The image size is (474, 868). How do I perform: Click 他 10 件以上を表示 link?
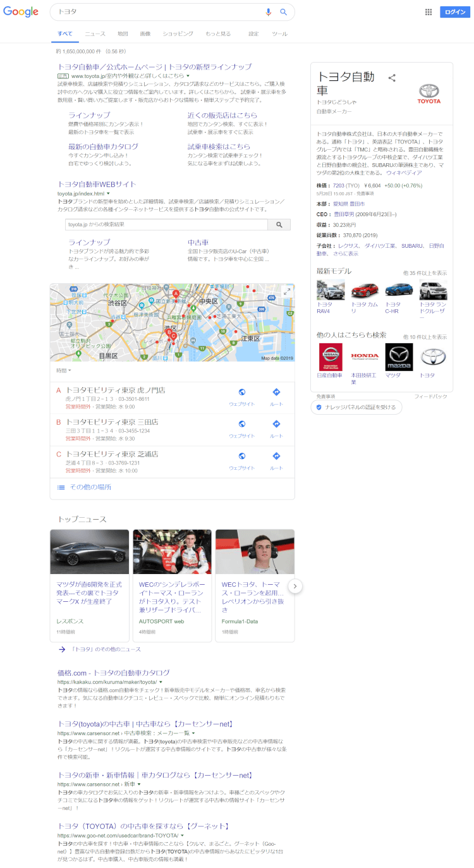(x=425, y=337)
